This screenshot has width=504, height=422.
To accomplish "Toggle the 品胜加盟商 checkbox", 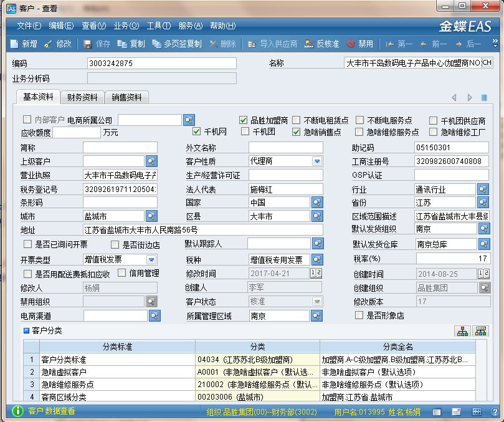I will click(244, 120).
